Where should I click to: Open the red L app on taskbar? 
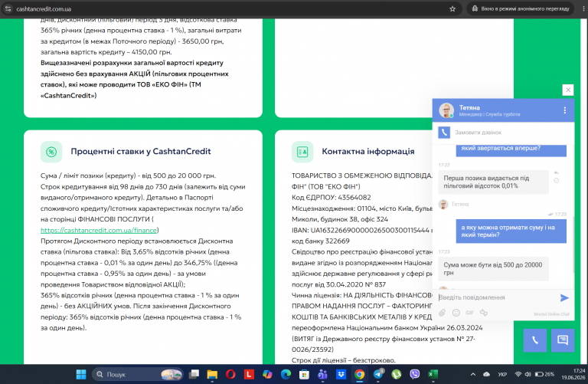[x=249, y=374]
